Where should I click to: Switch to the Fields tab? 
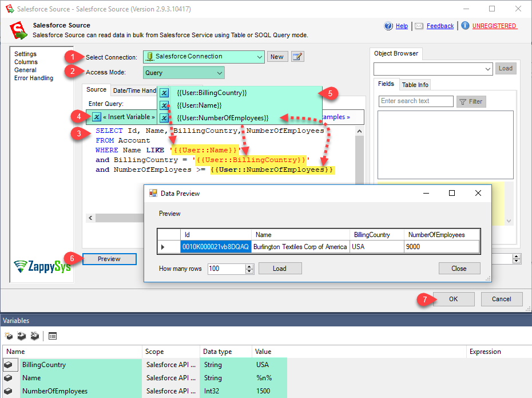pos(386,84)
